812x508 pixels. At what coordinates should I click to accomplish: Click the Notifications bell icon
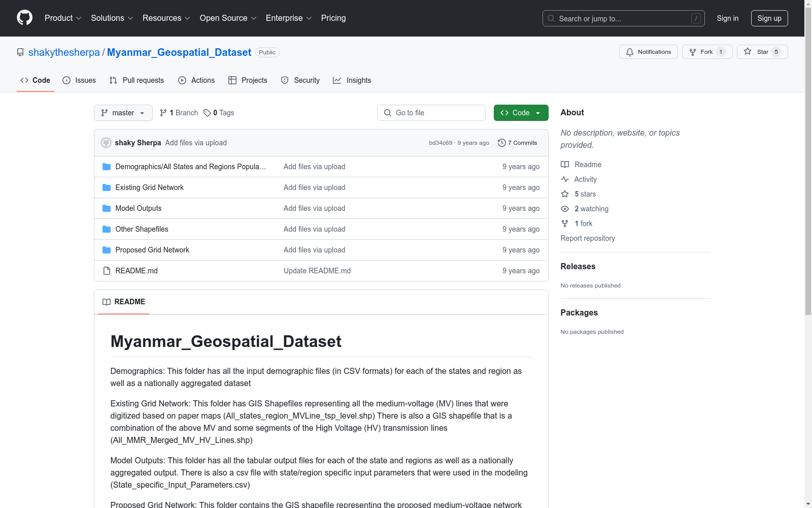pos(630,52)
